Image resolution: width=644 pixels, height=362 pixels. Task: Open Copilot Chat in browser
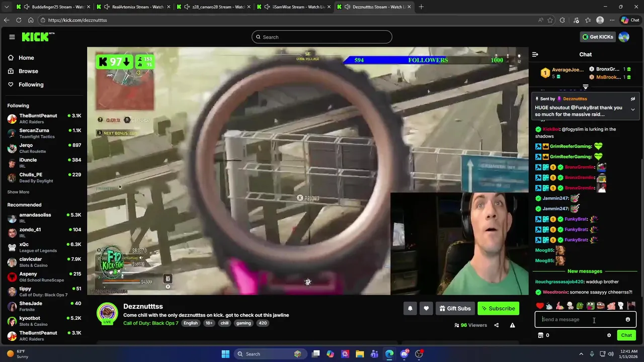coord(631,20)
